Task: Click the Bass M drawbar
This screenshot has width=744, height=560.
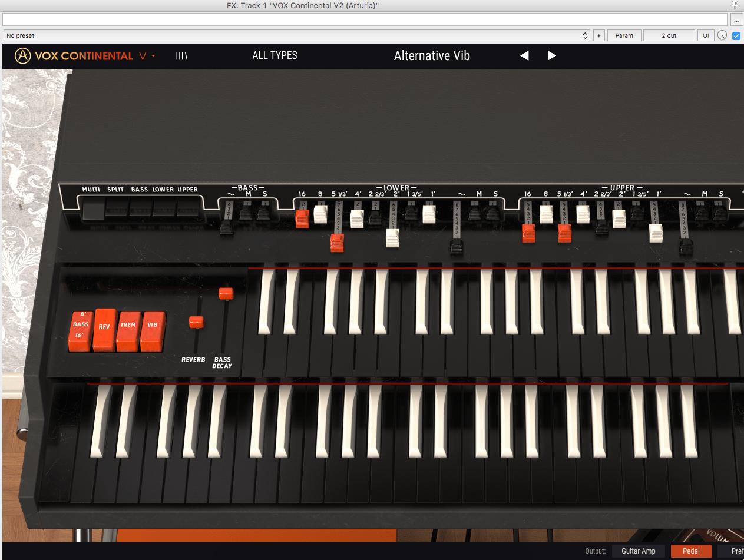Action: 246,213
